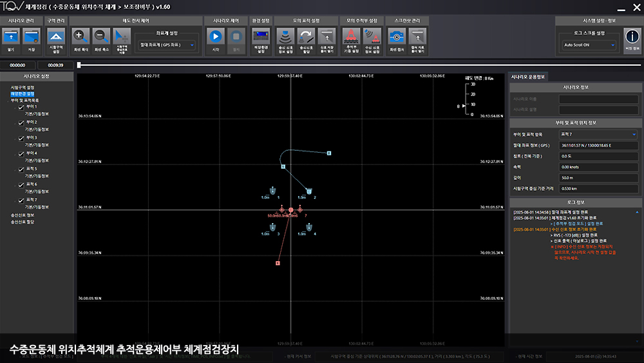This screenshot has width=644, height=363.
Task: Click the 00:00:00 elapsed time field
Action: click(17, 65)
